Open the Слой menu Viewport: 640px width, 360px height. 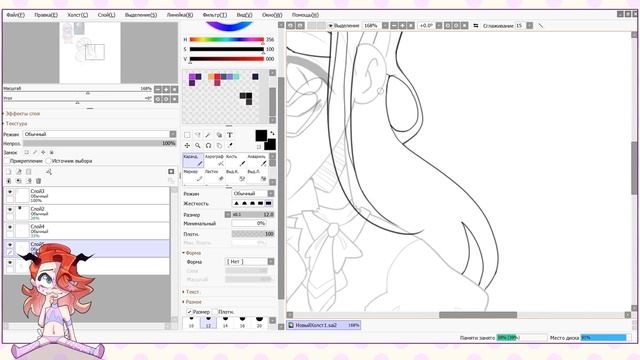click(106, 15)
